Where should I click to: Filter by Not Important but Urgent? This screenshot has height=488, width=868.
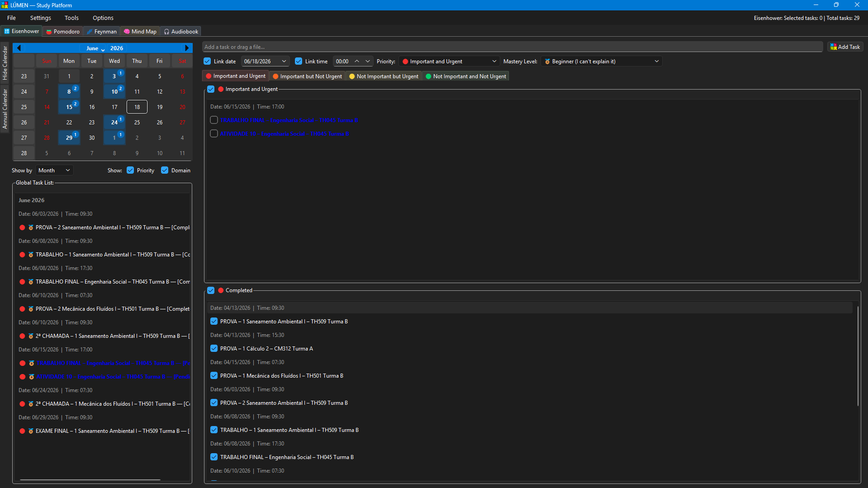pos(384,76)
